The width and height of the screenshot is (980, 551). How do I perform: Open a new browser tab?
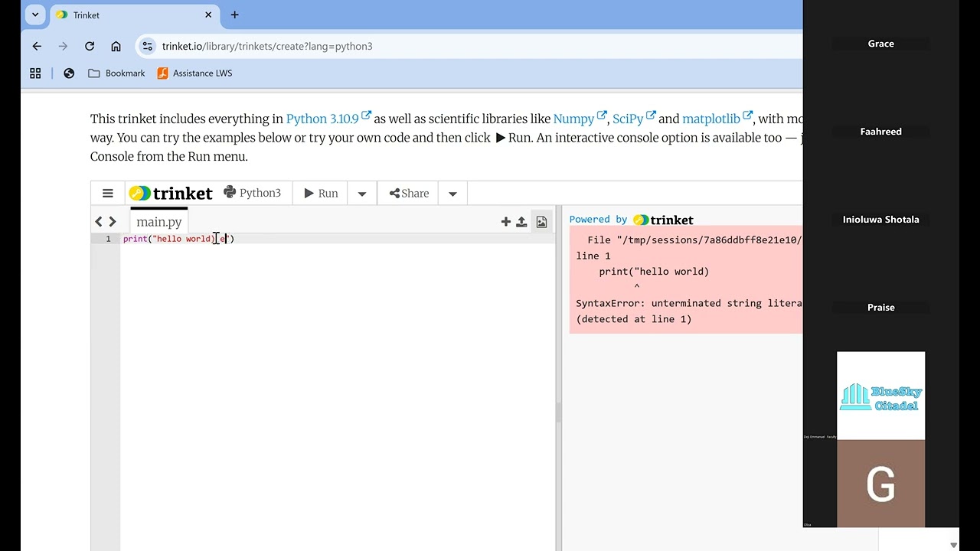point(234,15)
